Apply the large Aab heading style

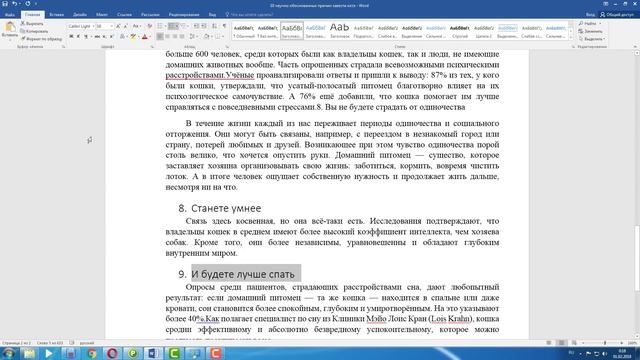click(x=340, y=31)
